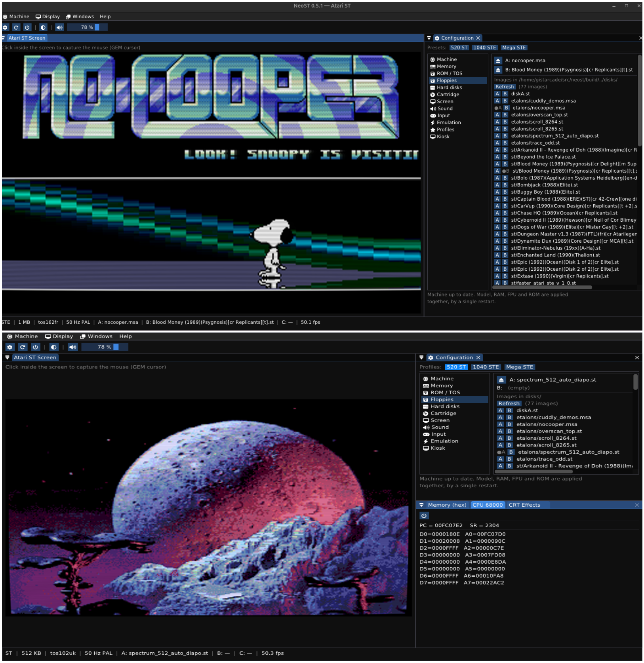Eject the Blood Money disk from drive B
The image size is (644, 663).
(498, 70)
